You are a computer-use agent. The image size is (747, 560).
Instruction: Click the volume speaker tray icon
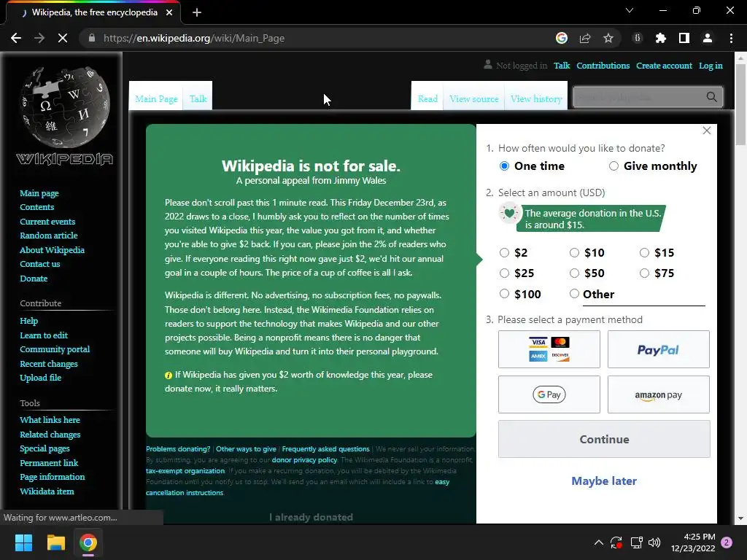tap(654, 542)
